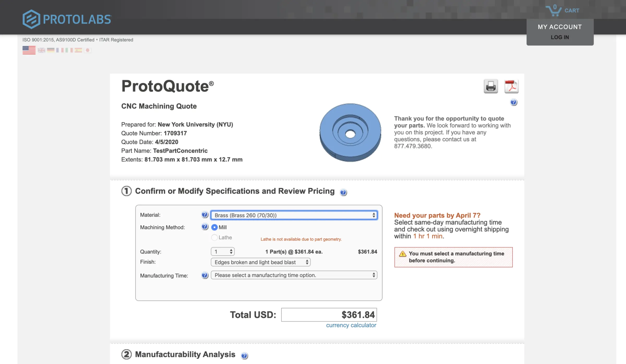Switch to the United Kingdom flag

click(x=41, y=50)
